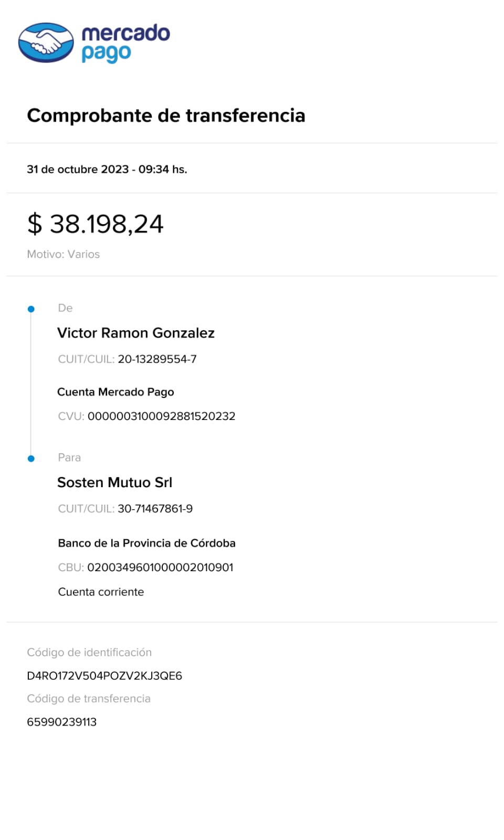
Task: Click the Mercado Pago handshake logo
Action: (x=46, y=43)
